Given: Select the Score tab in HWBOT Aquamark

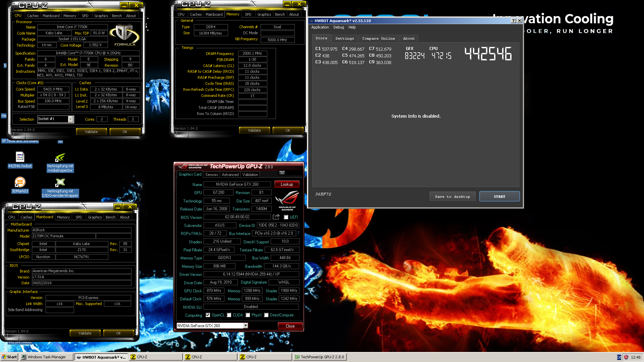Looking at the screenshot, I should point(321,38).
